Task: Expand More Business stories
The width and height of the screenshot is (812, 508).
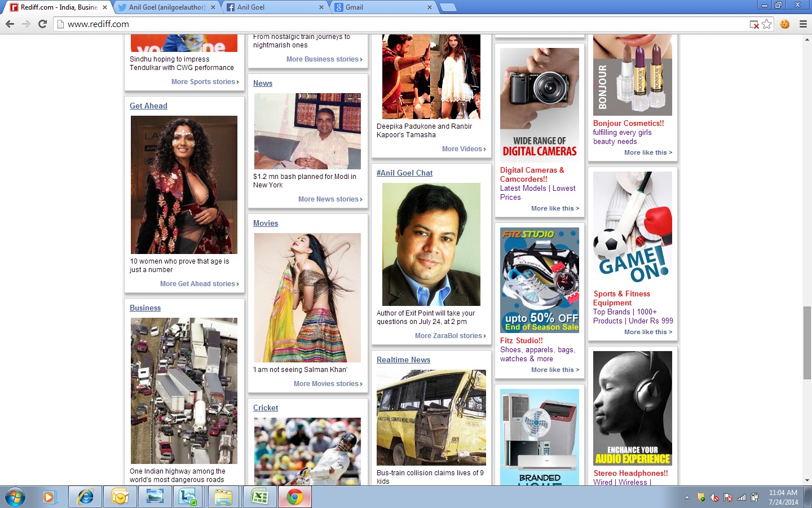Action: point(324,59)
